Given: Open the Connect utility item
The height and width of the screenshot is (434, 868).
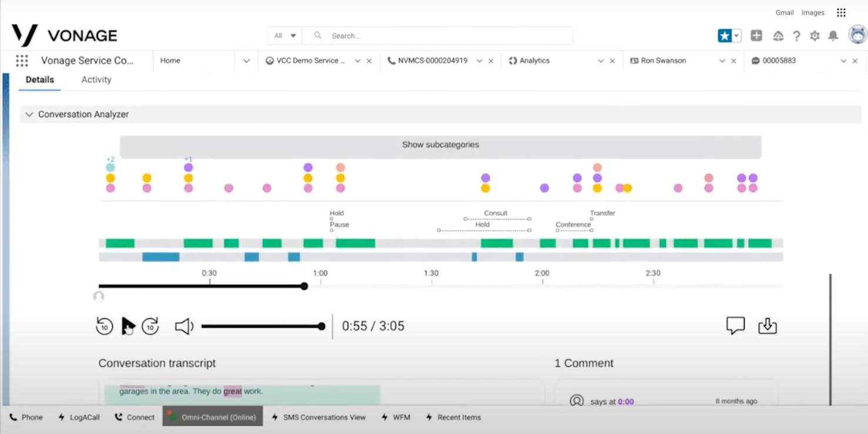Looking at the screenshot, I should [134, 418].
